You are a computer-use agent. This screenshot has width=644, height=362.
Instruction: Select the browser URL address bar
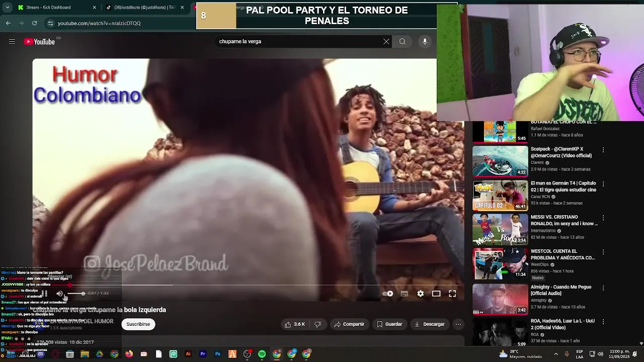click(121, 23)
